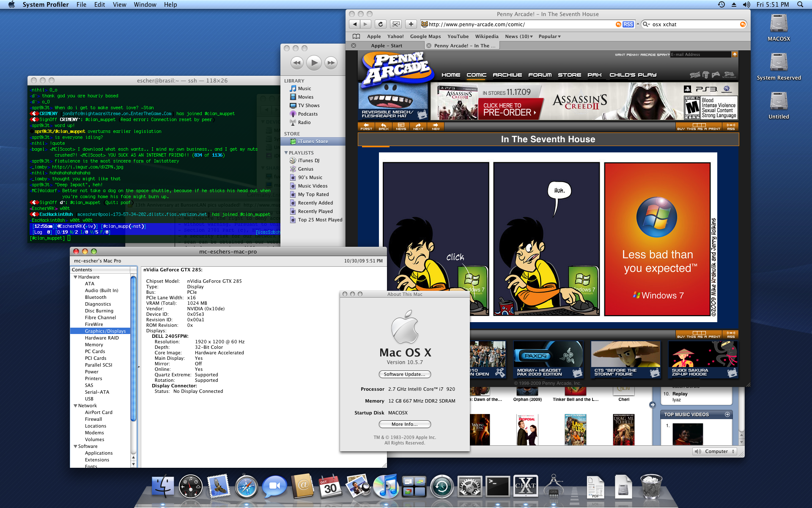Launch iChat from the Dock

274,486
